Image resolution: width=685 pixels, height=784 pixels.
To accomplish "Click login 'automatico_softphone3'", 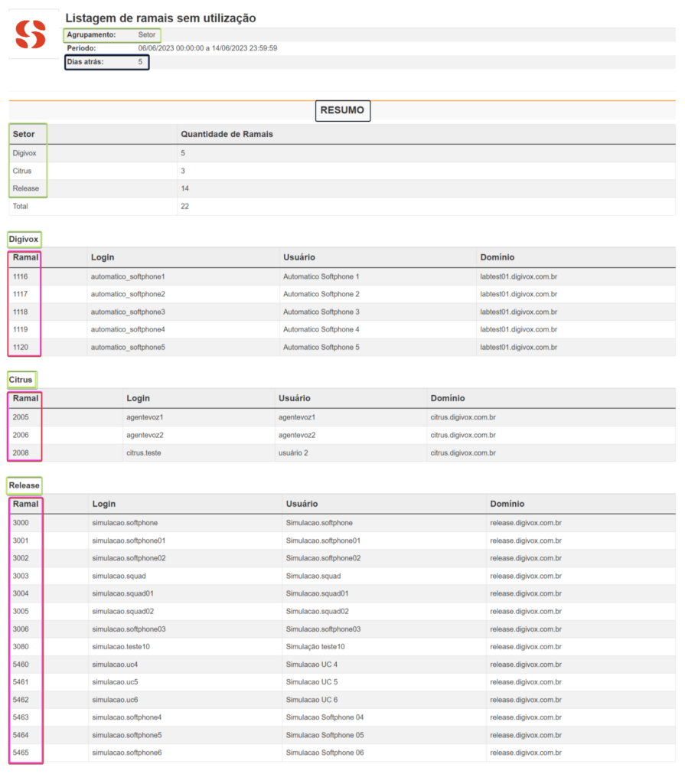I will point(128,312).
